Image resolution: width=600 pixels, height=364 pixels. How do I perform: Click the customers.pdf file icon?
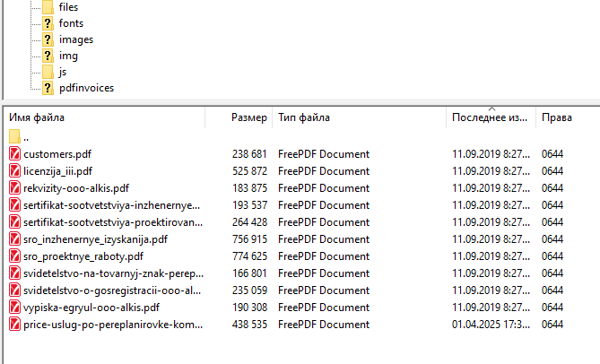pos(14,154)
